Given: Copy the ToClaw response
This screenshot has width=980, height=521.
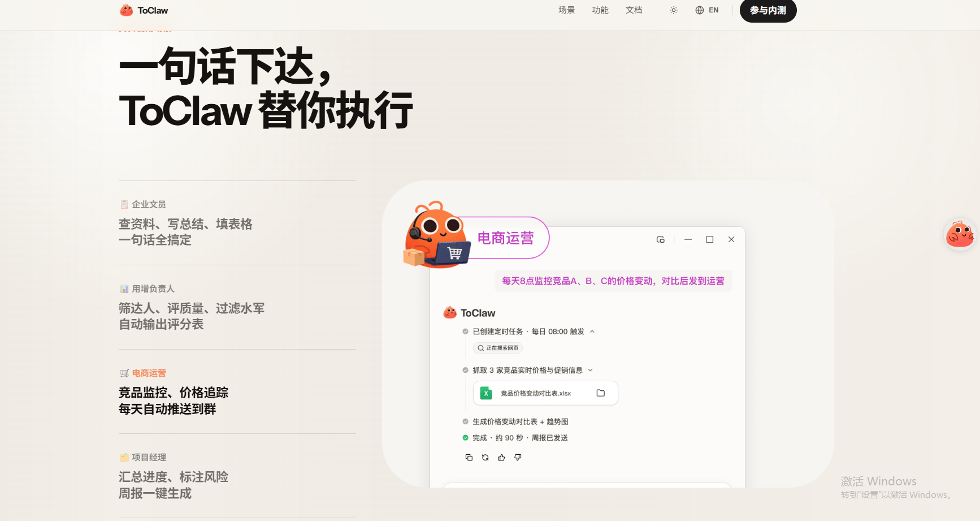Looking at the screenshot, I should point(469,458).
